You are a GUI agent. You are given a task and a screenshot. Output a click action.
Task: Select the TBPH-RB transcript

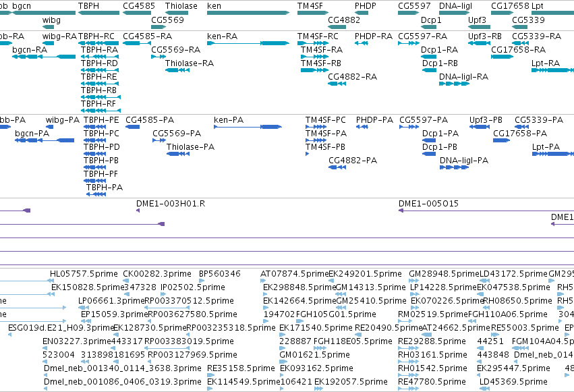click(101, 97)
